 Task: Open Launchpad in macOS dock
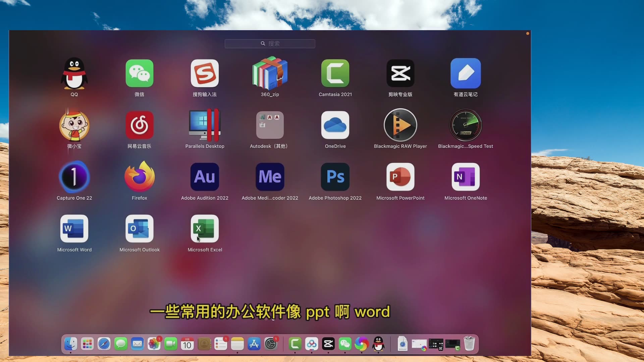point(87,344)
